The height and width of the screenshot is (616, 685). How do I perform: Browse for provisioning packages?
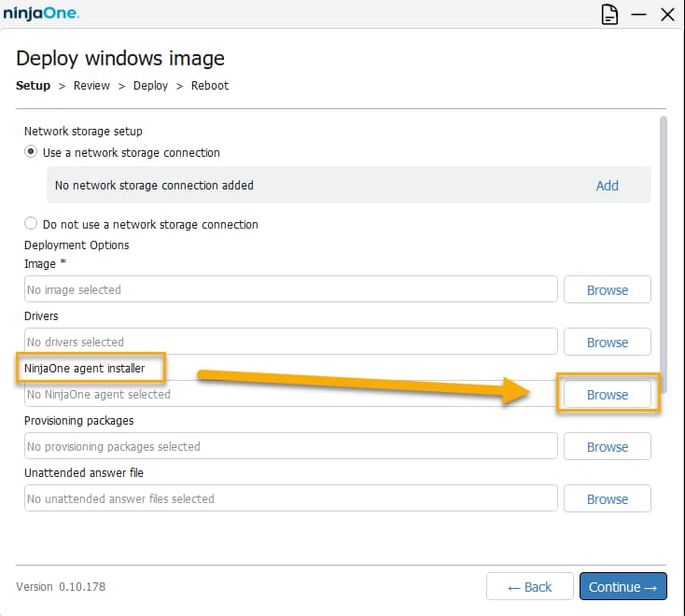(x=608, y=446)
